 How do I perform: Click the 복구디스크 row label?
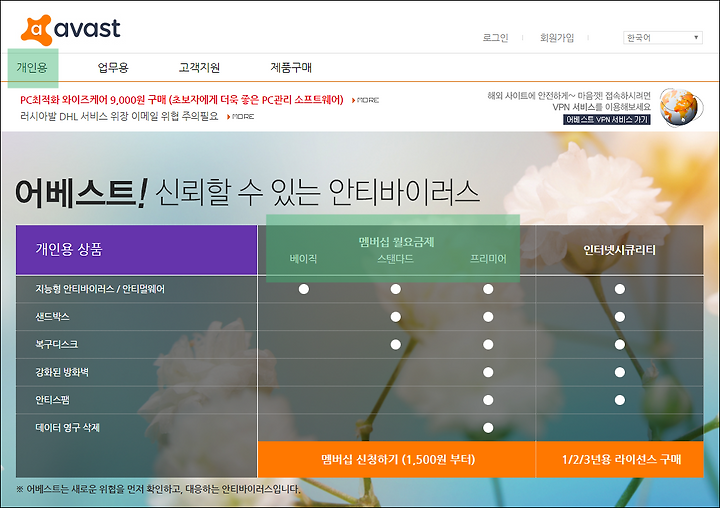coord(56,344)
